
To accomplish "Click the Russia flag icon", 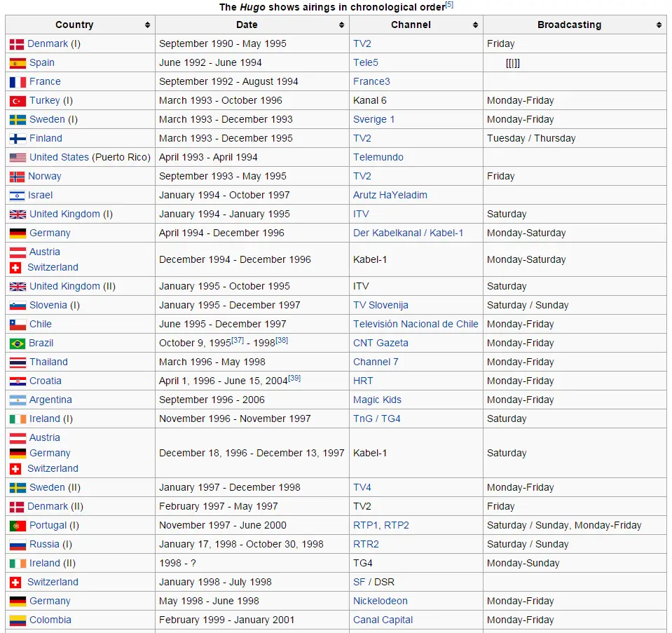I will tap(18, 545).
